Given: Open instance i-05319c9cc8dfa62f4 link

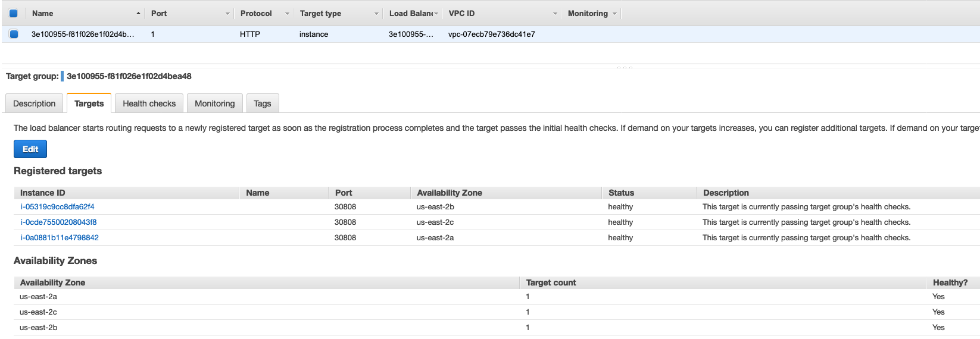Looking at the screenshot, I should pos(57,207).
